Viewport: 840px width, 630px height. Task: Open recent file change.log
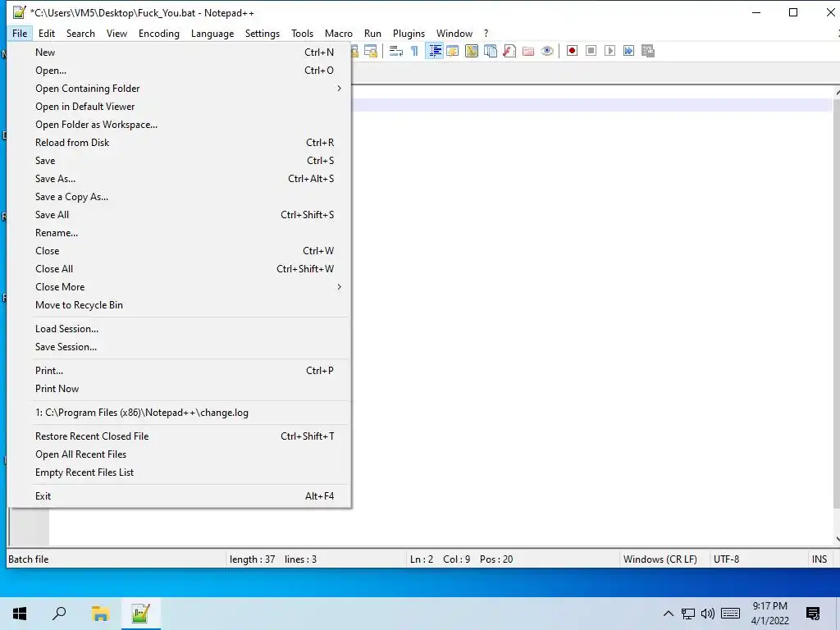click(180, 413)
